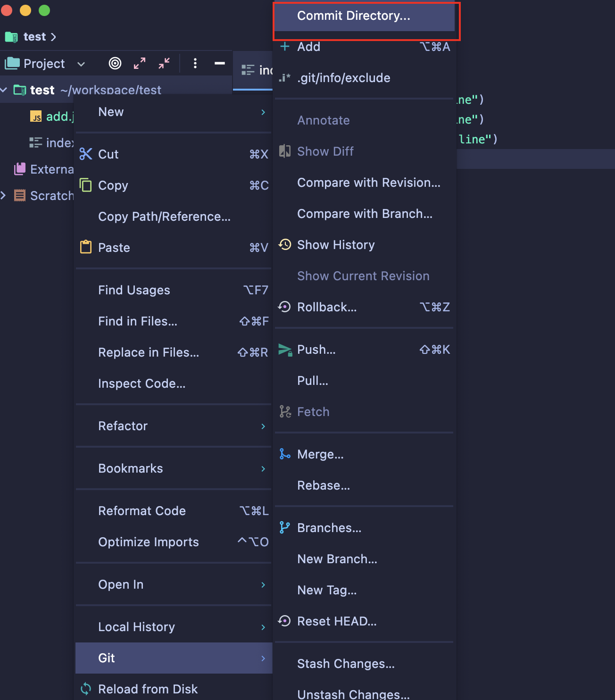The width and height of the screenshot is (615, 700).
Task: Expand the Refactor submenu arrow
Action: pyautogui.click(x=263, y=426)
